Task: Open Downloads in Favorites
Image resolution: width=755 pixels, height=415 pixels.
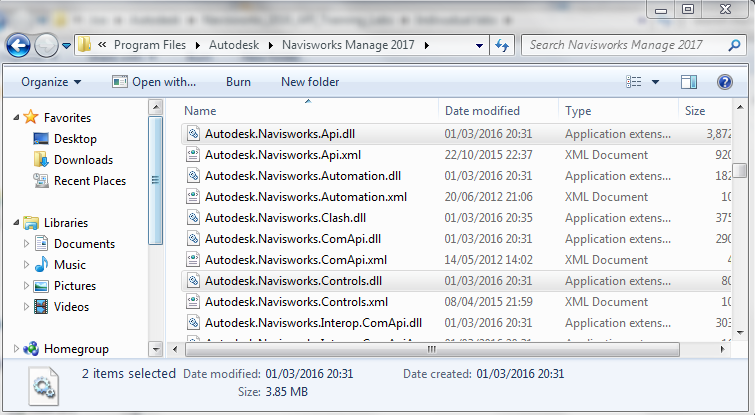Action: (83, 160)
